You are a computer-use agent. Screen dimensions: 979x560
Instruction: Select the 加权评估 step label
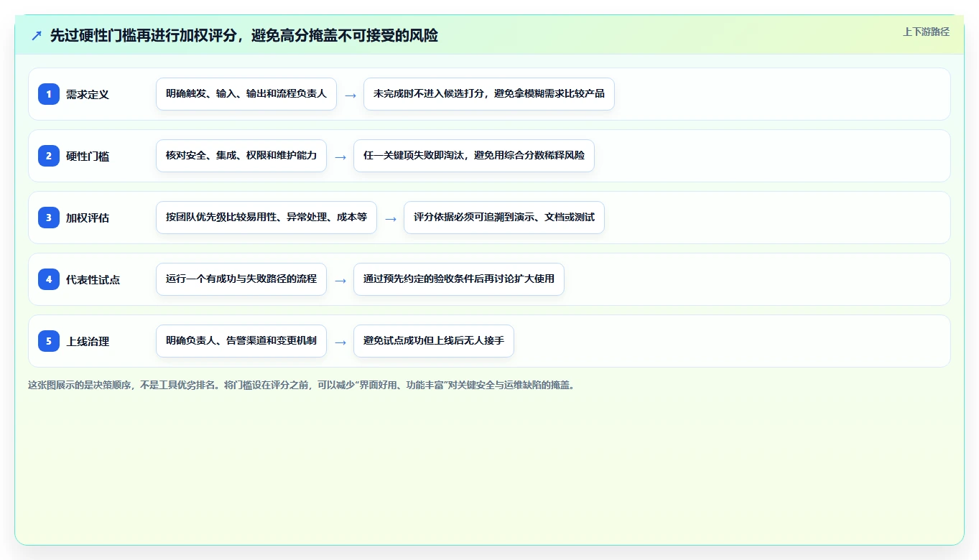point(88,218)
